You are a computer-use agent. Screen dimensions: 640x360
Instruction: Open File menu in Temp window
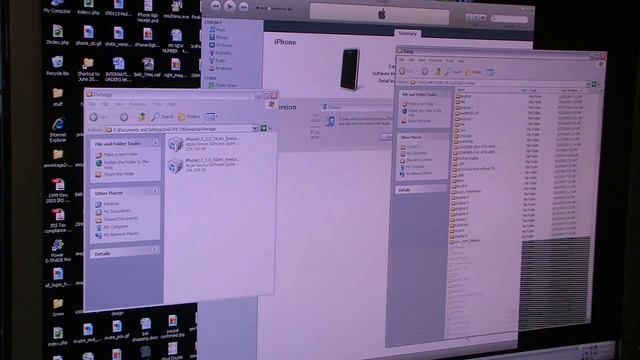402,60
